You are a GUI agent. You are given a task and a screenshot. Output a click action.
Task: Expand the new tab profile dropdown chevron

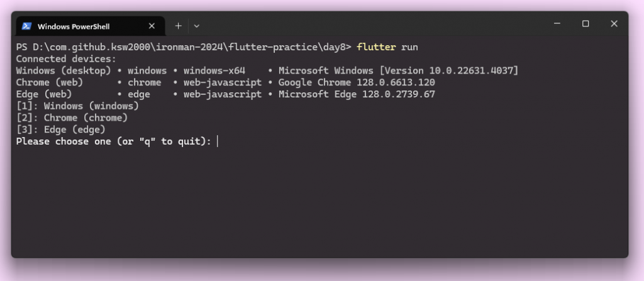click(197, 26)
